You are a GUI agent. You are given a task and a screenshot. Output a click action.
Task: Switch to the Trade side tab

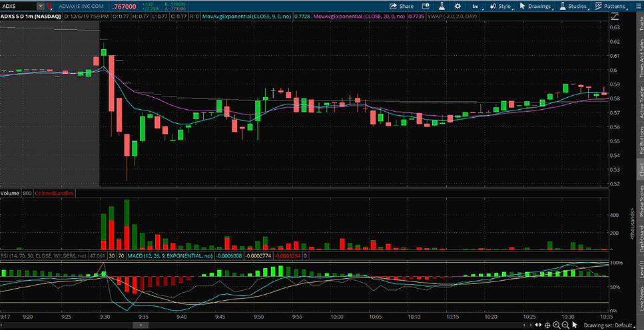click(x=640, y=24)
